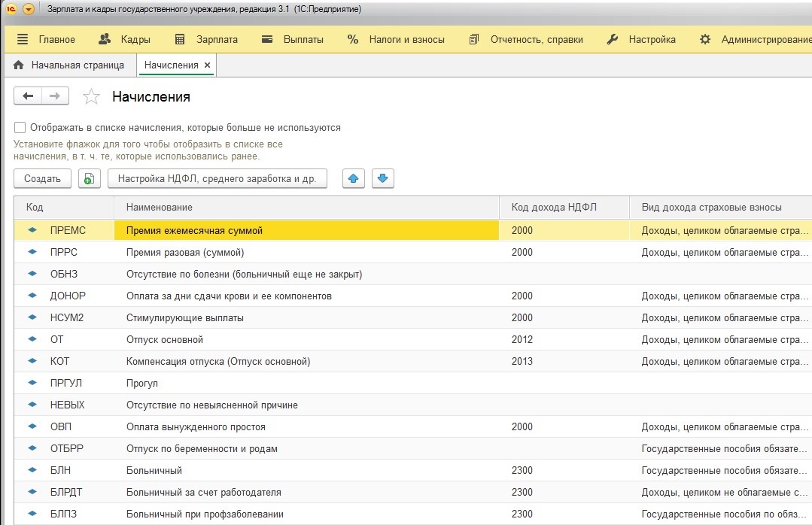Click the card icon next to Выплаты
The width and height of the screenshot is (812, 525).
267,39
